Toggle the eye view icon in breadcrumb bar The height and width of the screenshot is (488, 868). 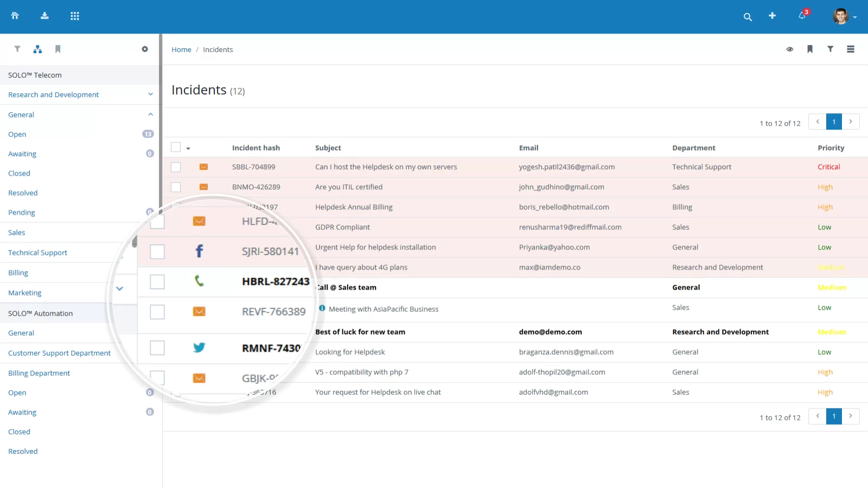point(790,49)
